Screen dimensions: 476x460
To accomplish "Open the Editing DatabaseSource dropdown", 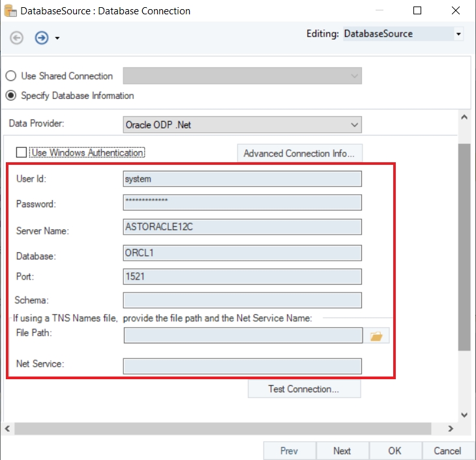I will [x=458, y=34].
